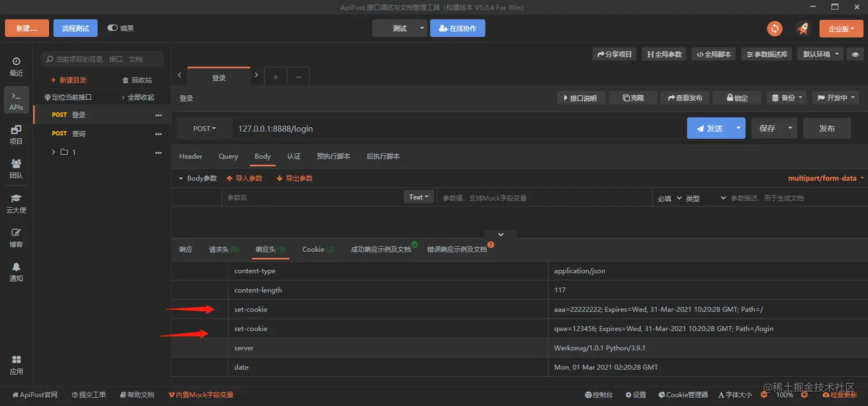Go to previous tab arrow
This screenshot has height=406, width=868.
[180, 75]
